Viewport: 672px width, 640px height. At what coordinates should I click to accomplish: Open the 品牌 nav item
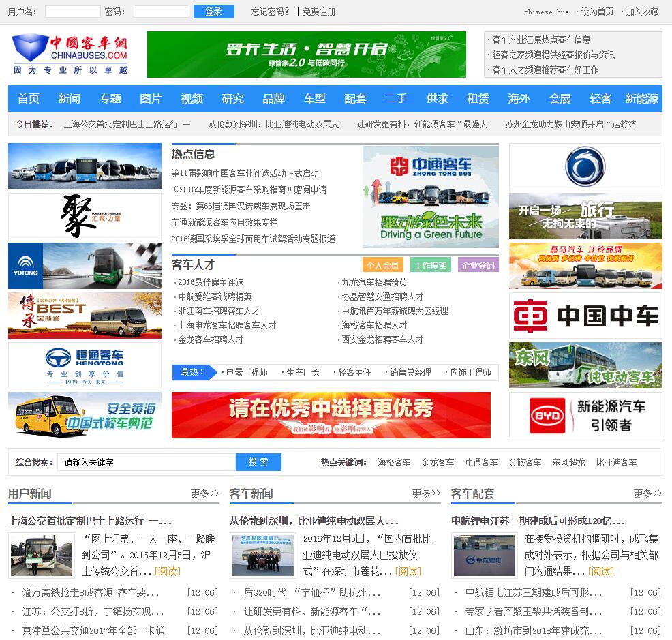273,99
